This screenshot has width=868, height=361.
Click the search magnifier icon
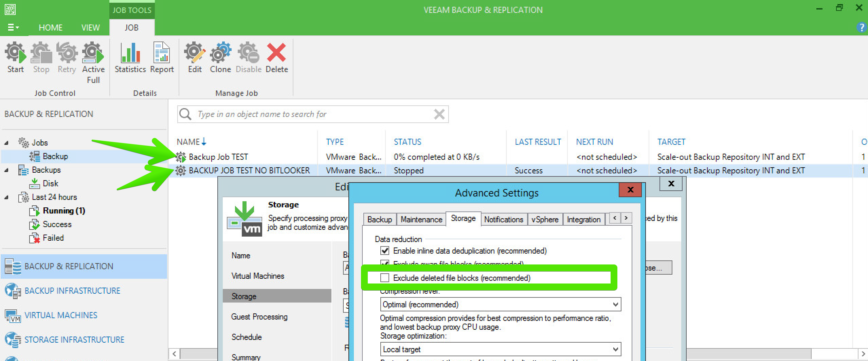coord(185,114)
